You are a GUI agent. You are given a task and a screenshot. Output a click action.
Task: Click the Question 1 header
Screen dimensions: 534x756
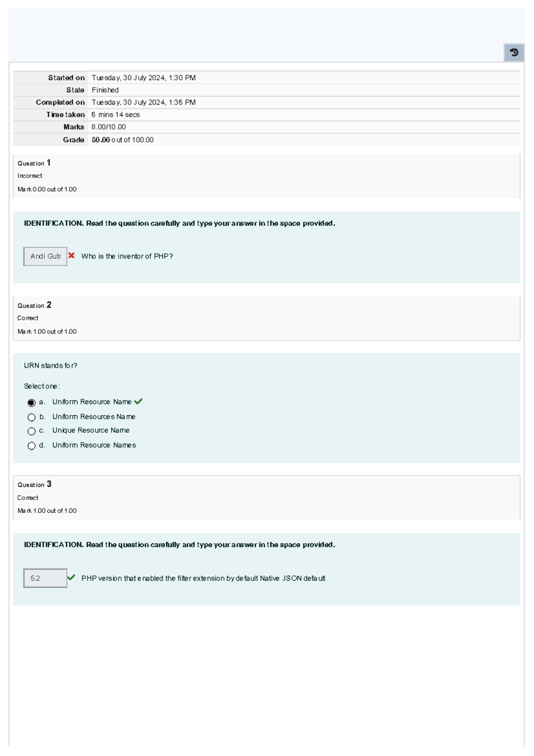(x=34, y=163)
